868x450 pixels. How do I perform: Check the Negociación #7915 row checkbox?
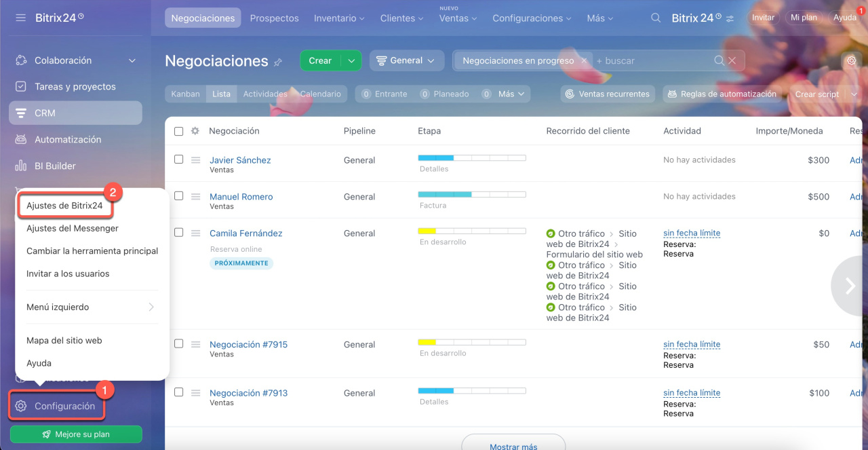pos(178,344)
